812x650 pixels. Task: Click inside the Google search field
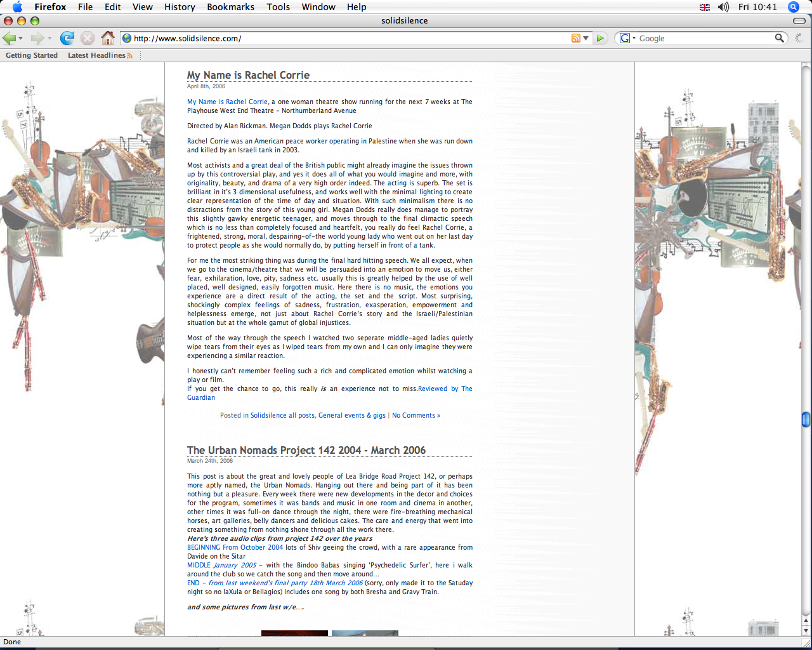pyautogui.click(x=704, y=39)
